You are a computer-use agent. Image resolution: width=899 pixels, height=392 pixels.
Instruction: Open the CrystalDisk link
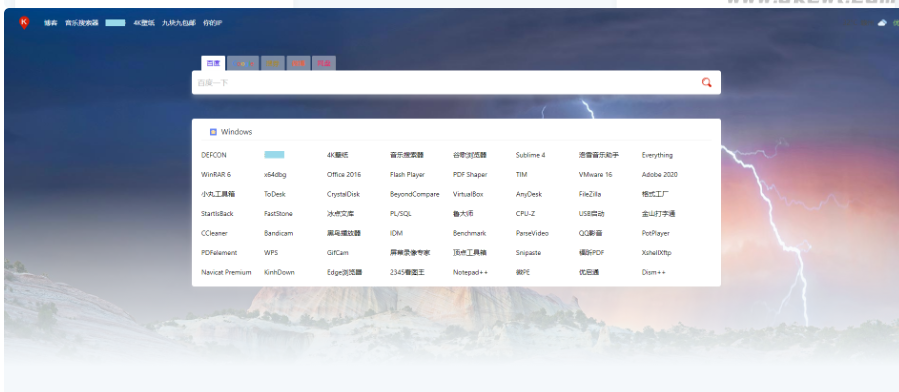(343, 194)
